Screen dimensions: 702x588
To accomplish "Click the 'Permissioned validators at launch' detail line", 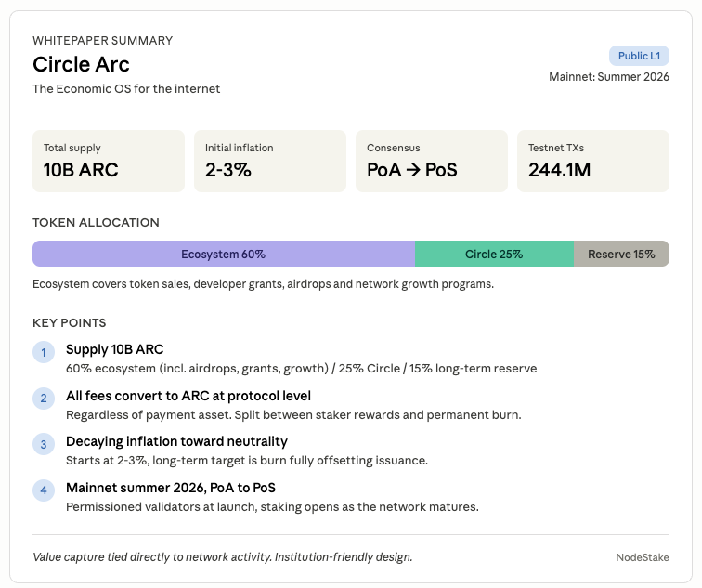I will coord(272,507).
